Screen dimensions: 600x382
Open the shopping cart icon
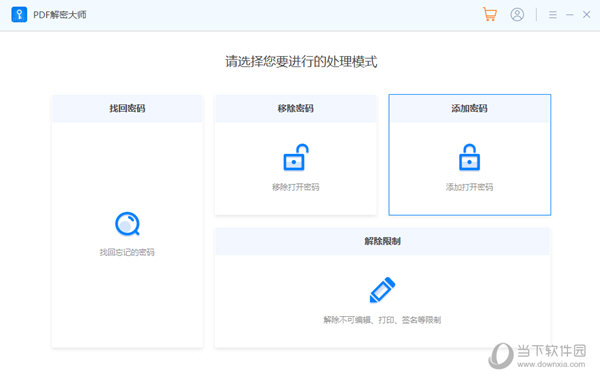[x=489, y=15]
